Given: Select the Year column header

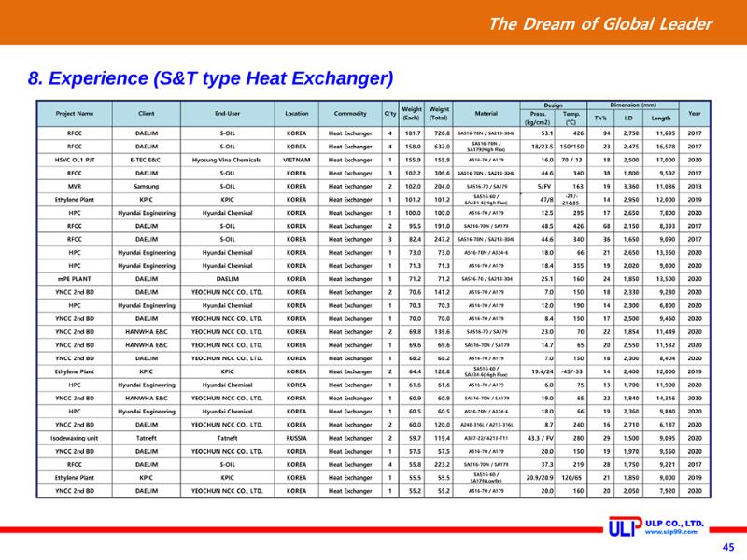Looking at the screenshot, I should pyautogui.click(x=694, y=113).
